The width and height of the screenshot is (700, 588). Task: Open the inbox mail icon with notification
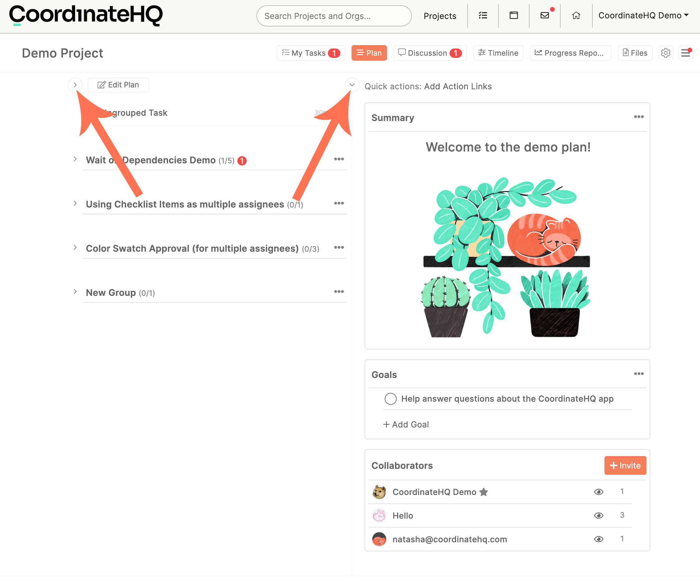[545, 15]
